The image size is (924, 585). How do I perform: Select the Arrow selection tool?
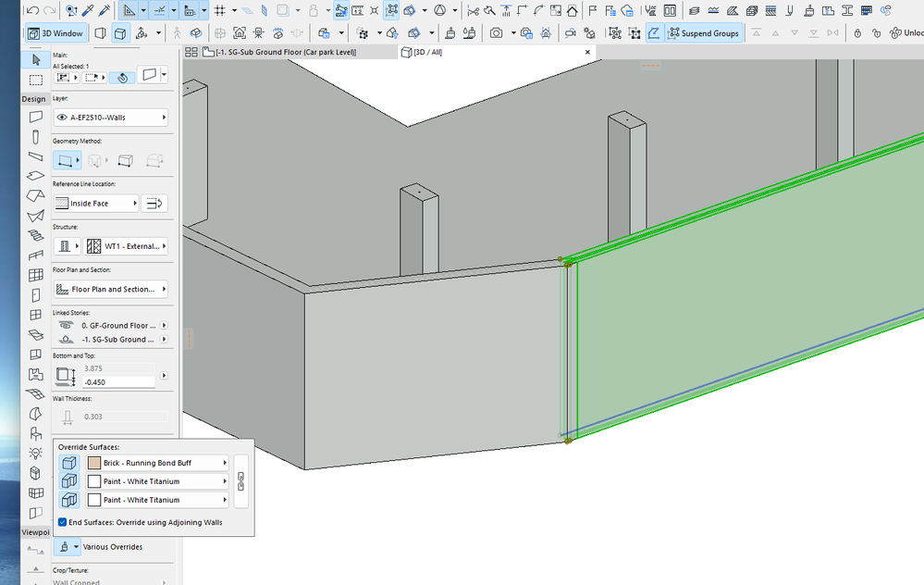click(35, 59)
